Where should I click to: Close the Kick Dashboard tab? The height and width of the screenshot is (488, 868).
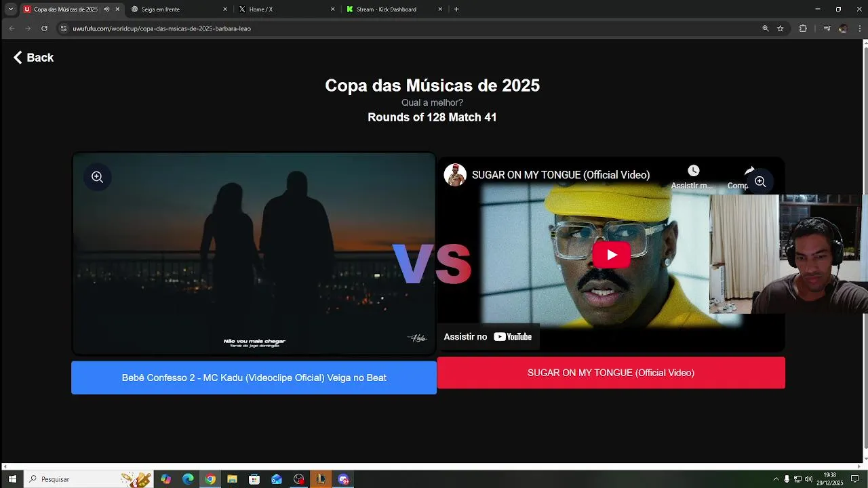click(440, 9)
